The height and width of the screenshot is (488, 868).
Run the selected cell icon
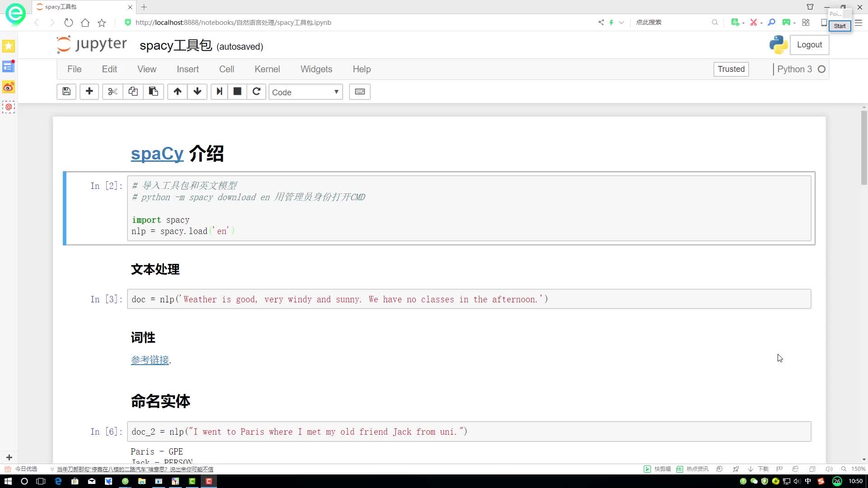(219, 92)
